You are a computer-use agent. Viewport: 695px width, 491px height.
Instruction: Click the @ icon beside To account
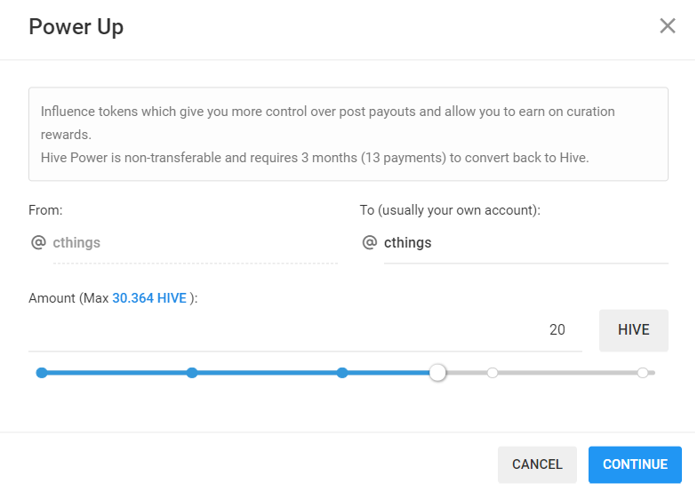[x=369, y=243]
